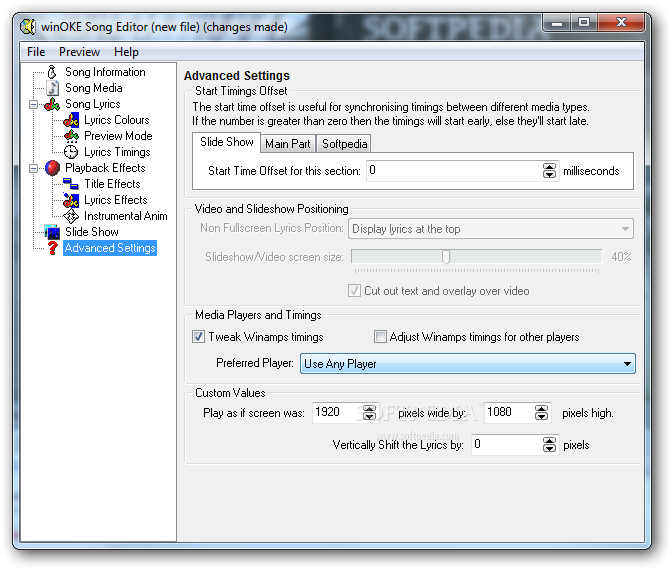Open the Preview menu

79,52
